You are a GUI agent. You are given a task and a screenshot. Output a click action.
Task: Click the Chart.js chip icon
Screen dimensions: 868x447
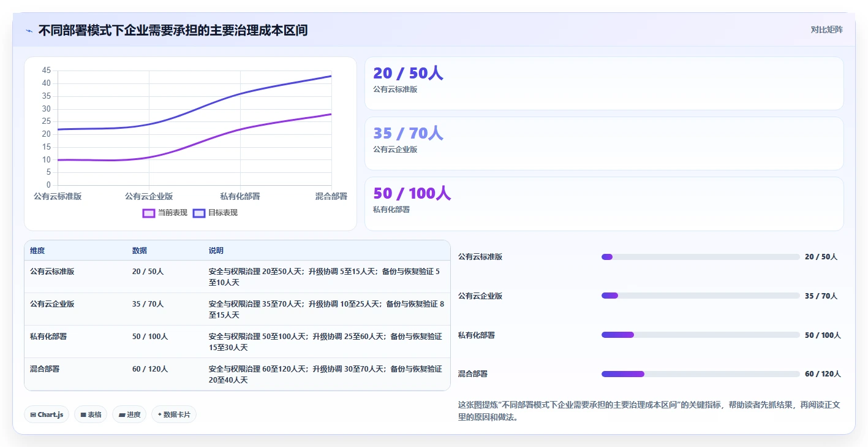click(33, 415)
